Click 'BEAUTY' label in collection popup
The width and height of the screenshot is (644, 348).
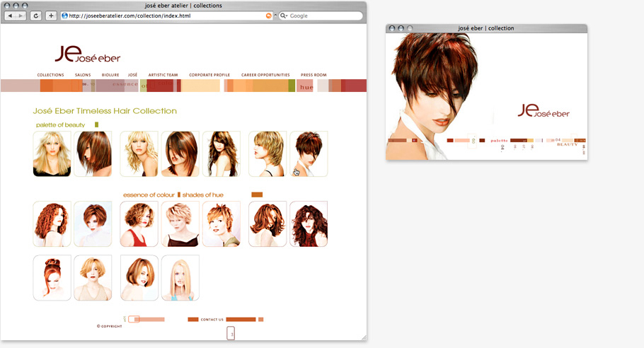(x=567, y=144)
